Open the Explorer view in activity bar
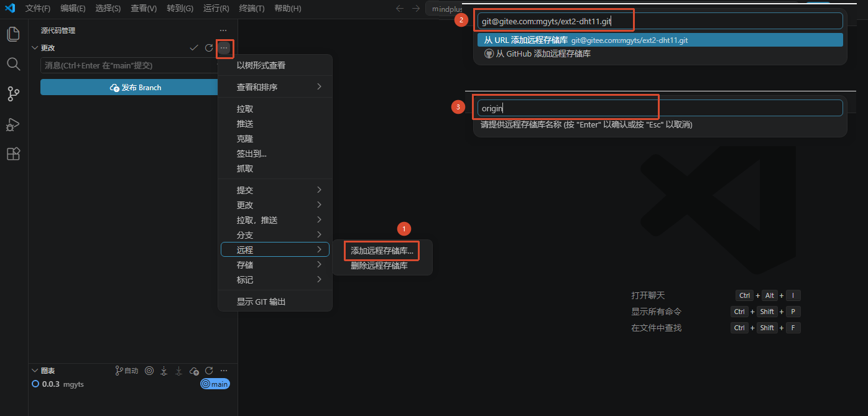The image size is (868, 416). [13, 34]
